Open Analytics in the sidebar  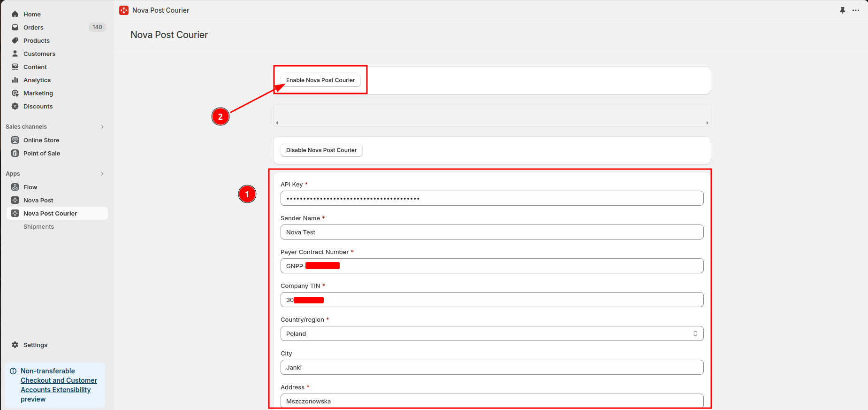pos(37,80)
